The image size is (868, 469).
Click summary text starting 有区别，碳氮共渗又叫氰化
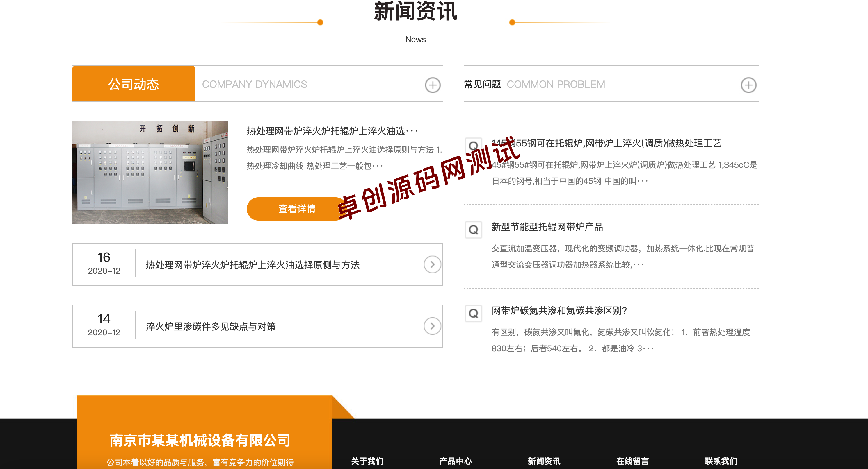(621, 340)
